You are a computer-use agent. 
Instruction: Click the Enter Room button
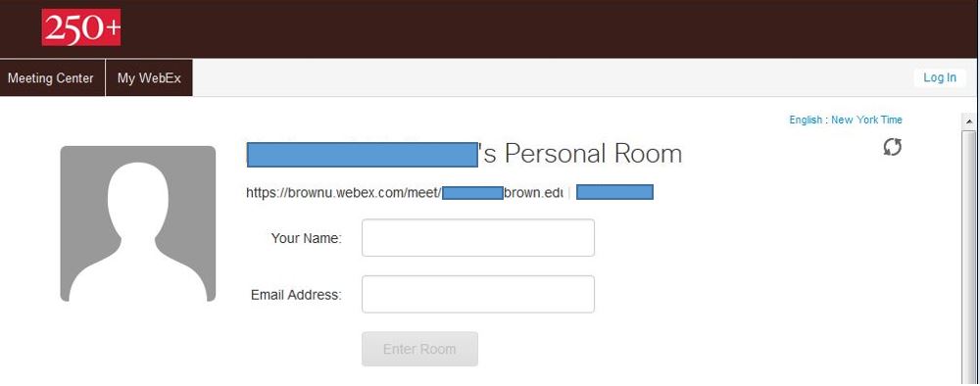[420, 349]
